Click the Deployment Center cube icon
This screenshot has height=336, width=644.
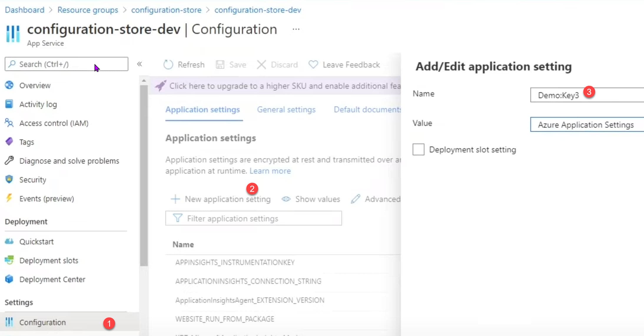[9, 279]
